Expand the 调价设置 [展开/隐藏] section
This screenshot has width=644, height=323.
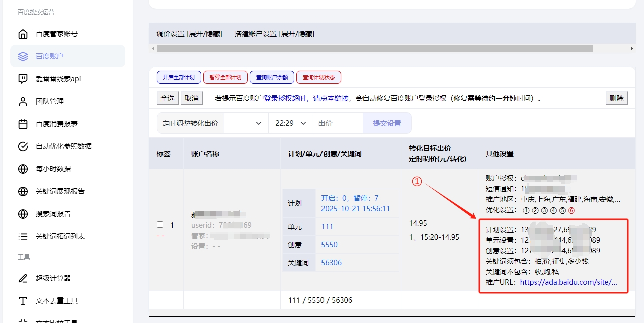(x=189, y=34)
